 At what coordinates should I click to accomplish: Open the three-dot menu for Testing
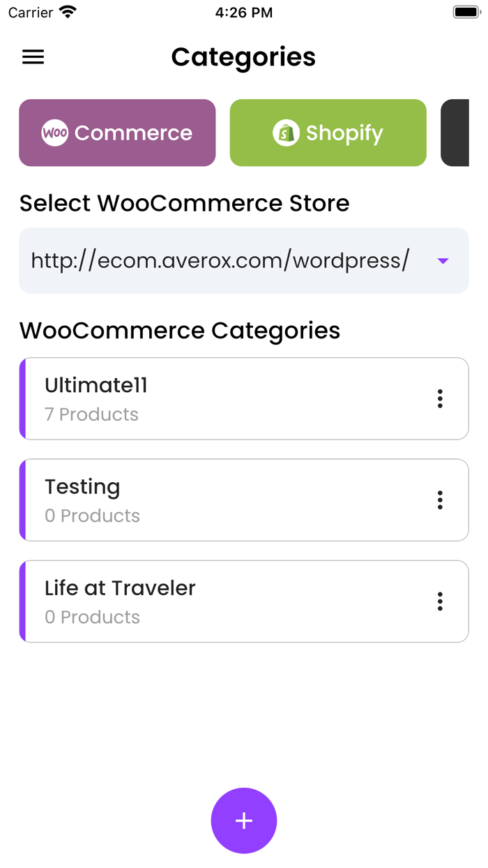[440, 500]
